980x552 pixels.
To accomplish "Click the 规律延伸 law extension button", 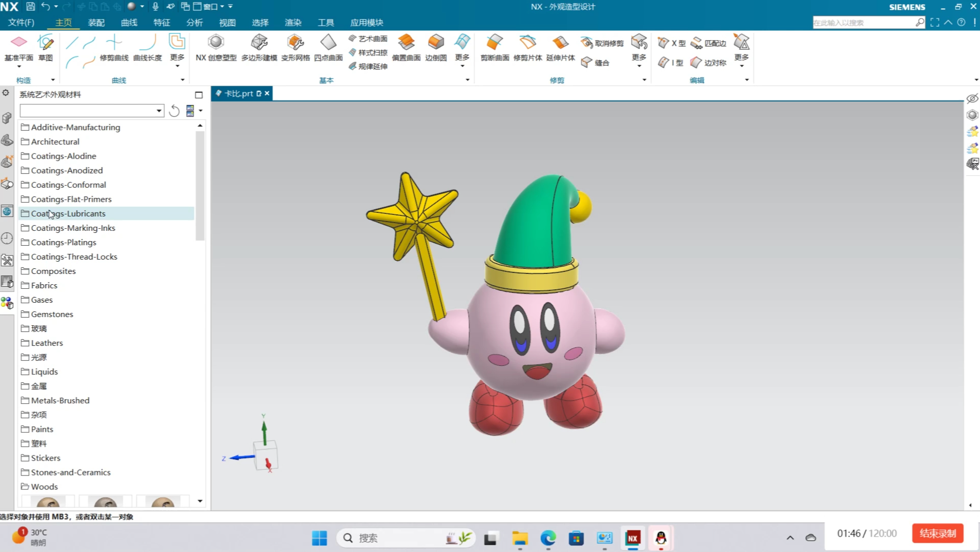I will click(368, 66).
